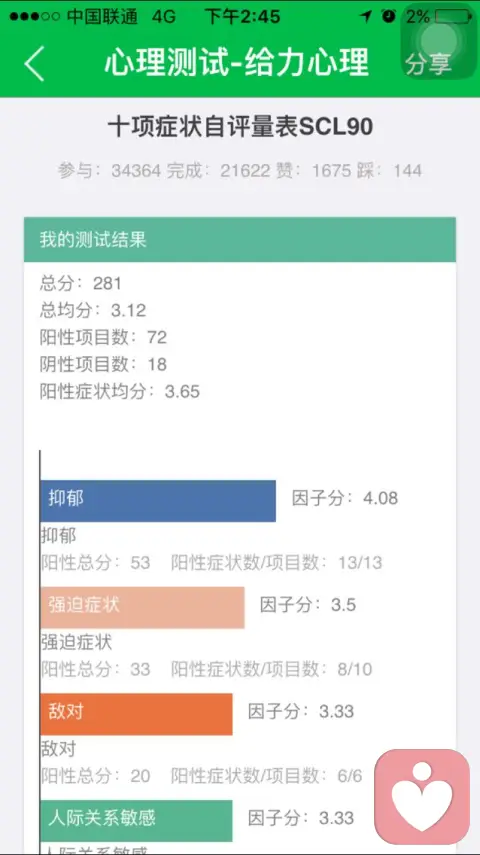Select the orange 敌对 bar
The width and height of the screenshot is (480, 855).
coord(136,714)
